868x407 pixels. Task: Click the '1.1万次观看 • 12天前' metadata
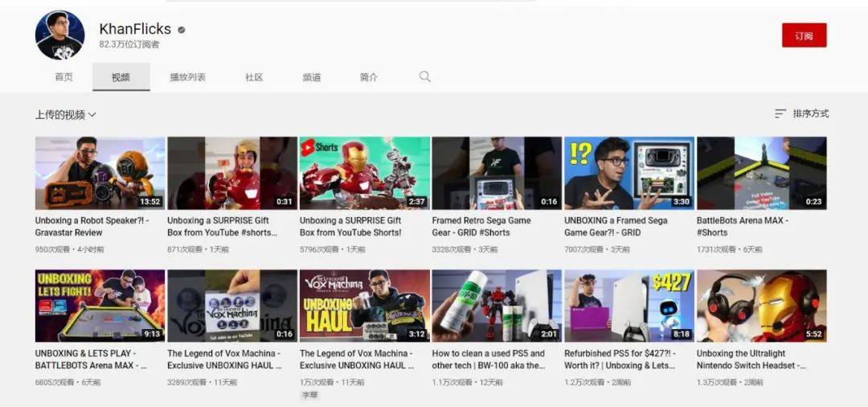tap(467, 383)
